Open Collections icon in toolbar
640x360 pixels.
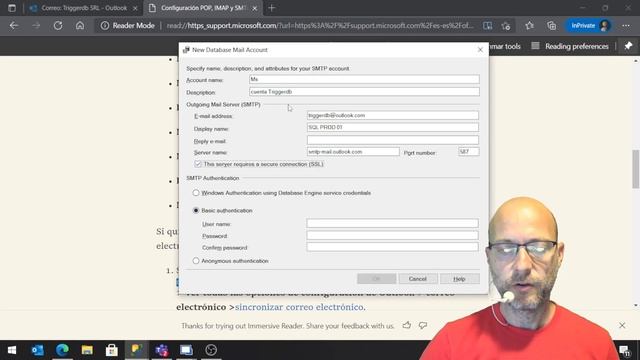551,25
